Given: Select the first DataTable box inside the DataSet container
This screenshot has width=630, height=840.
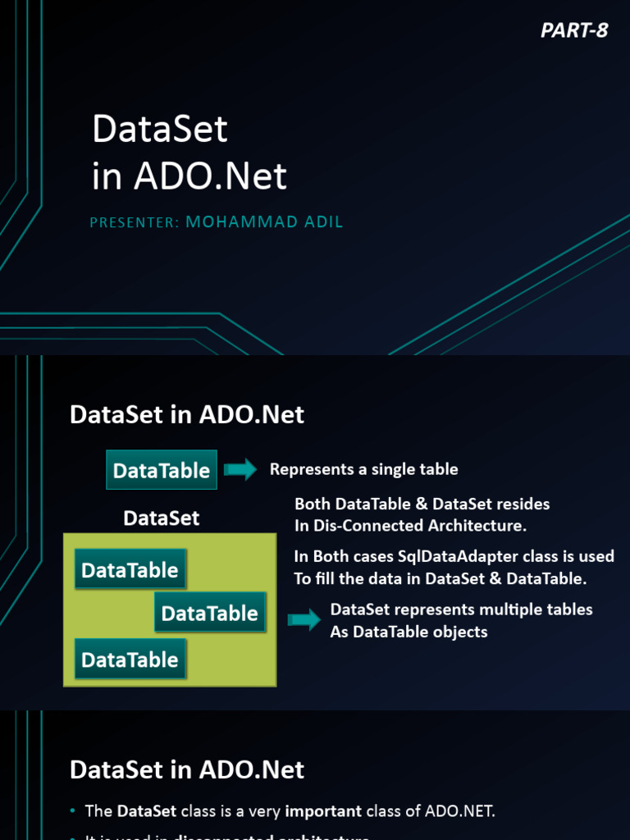Looking at the screenshot, I should (x=130, y=570).
